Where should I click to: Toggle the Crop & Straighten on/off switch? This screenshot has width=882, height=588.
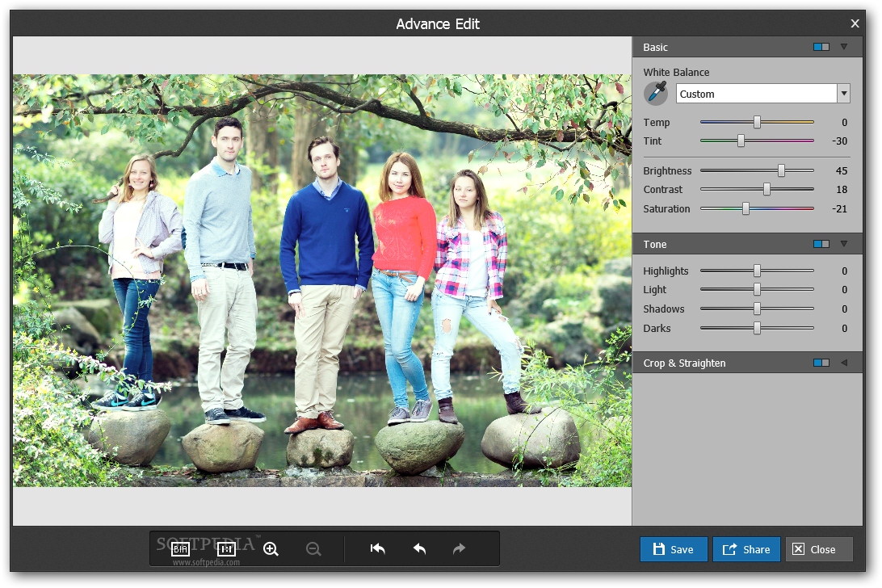[821, 363]
